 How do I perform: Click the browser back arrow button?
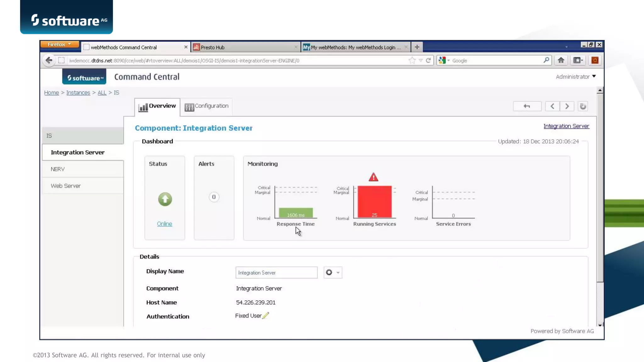[49, 60]
